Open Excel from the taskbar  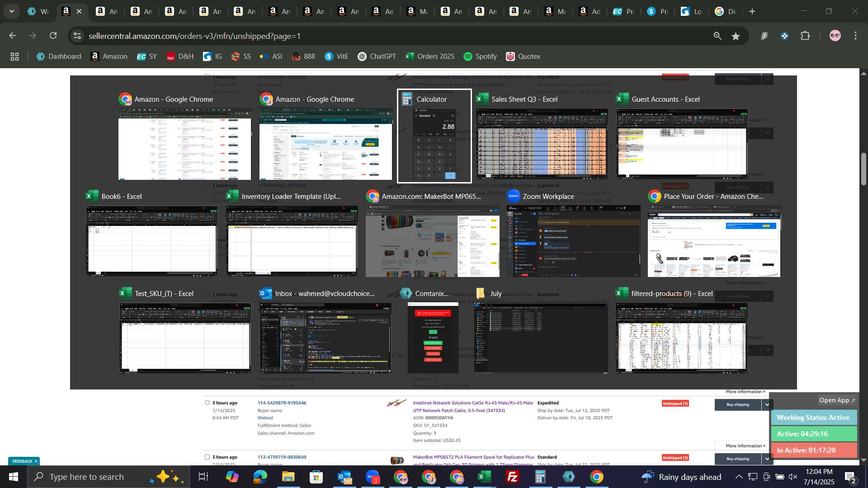tap(485, 477)
